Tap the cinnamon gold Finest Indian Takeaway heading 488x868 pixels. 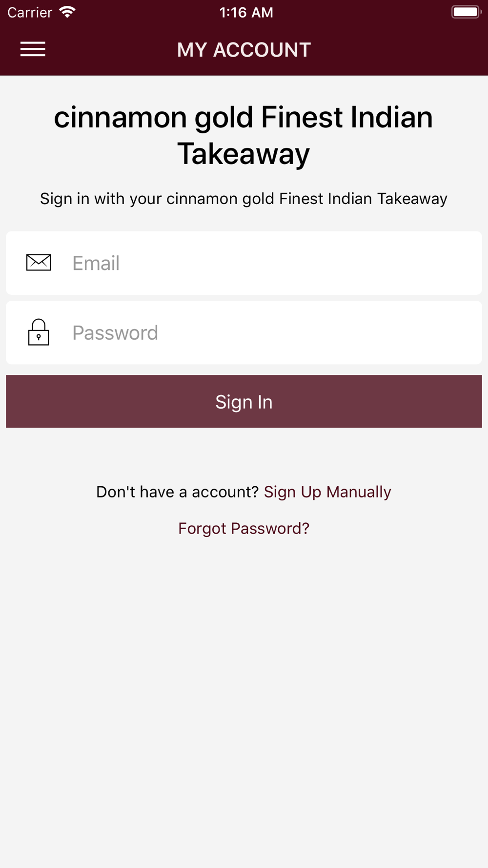(x=244, y=136)
